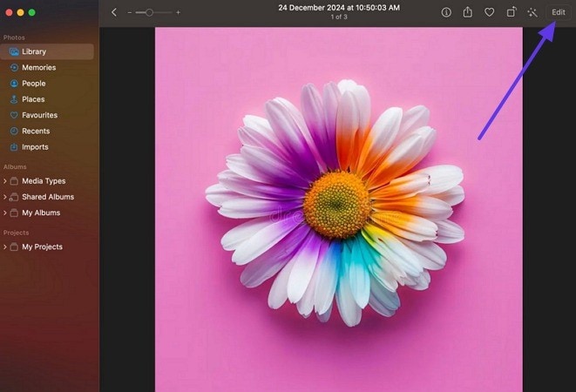Minimize the window with yellow button
This screenshot has width=576, height=392.
[21, 12]
